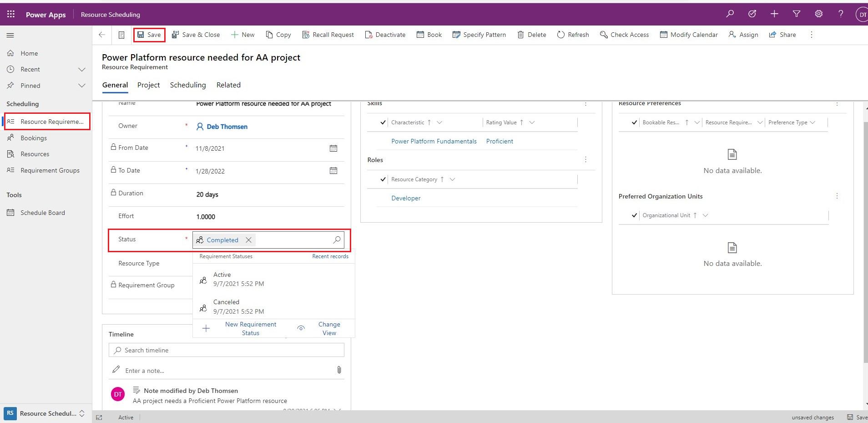The height and width of the screenshot is (423, 868).
Task: Toggle select all in the Roles grid
Action: tap(383, 179)
